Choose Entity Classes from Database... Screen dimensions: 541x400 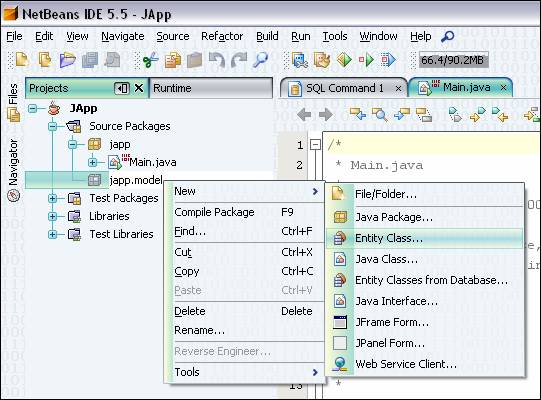coord(424,280)
